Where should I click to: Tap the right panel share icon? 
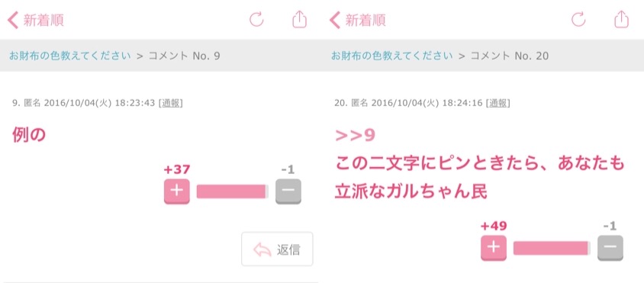[x=622, y=19]
